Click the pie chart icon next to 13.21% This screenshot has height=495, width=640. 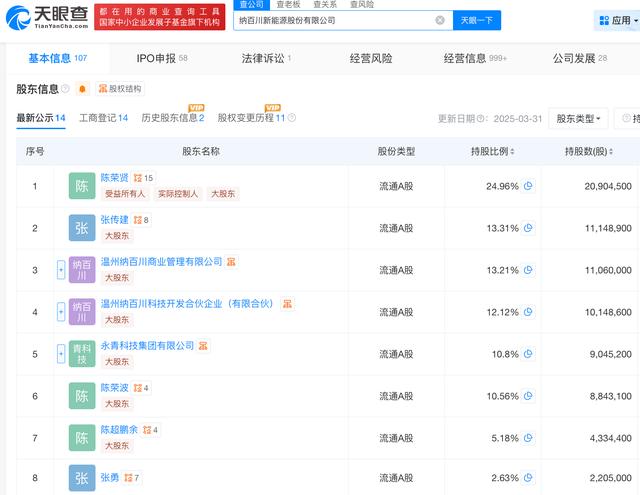pos(528,270)
